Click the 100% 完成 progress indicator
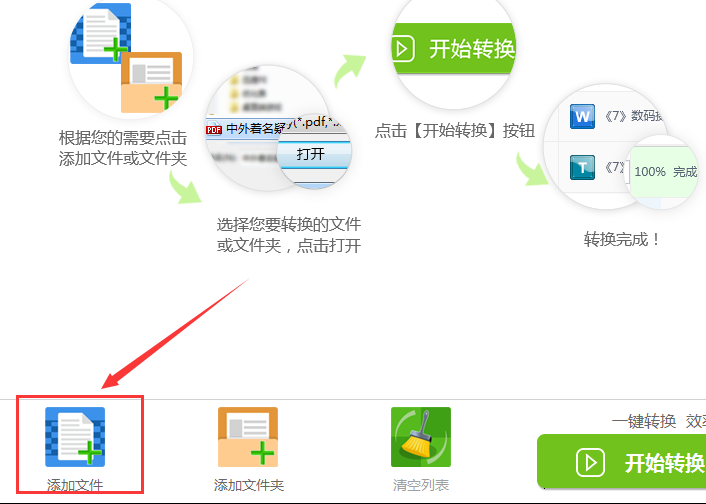Screen dimensions: 706x504 point(664,172)
